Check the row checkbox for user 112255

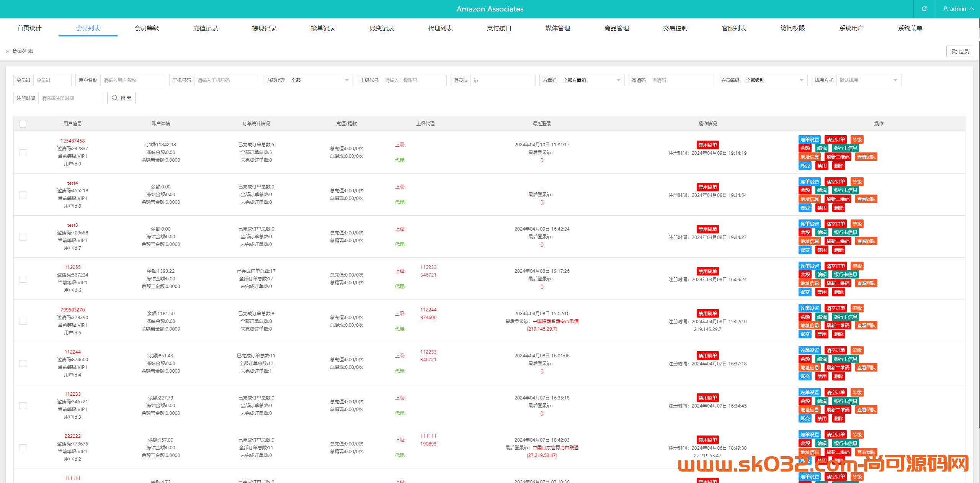(23, 279)
